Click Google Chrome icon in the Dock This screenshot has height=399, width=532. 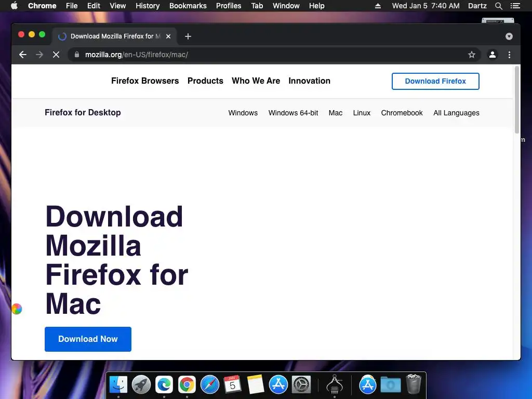(187, 385)
